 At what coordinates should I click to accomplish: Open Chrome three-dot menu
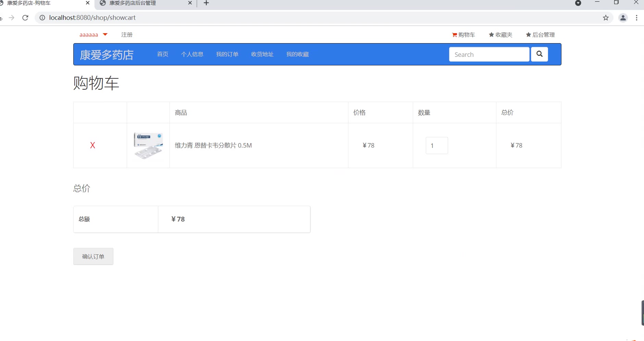point(636,17)
